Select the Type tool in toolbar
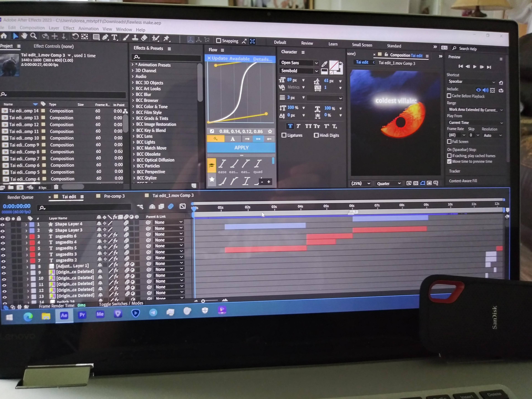This screenshot has width=532, height=399. [x=114, y=37]
